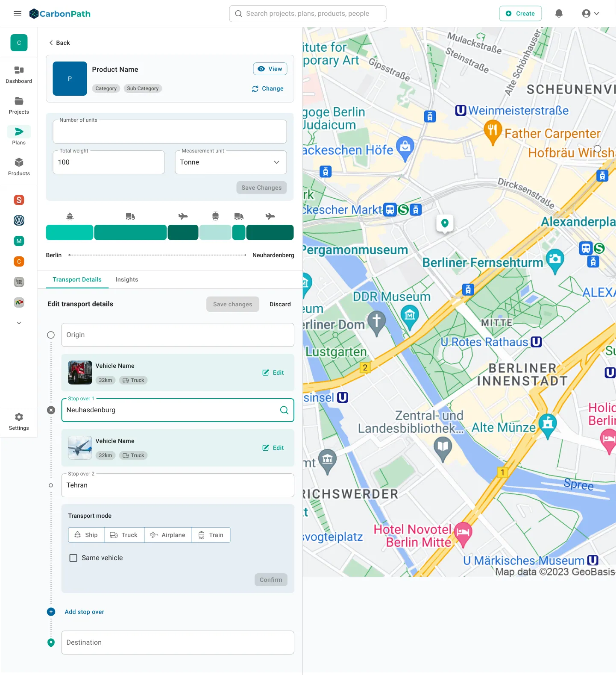
Task: Go Back to previous page
Action: click(59, 43)
